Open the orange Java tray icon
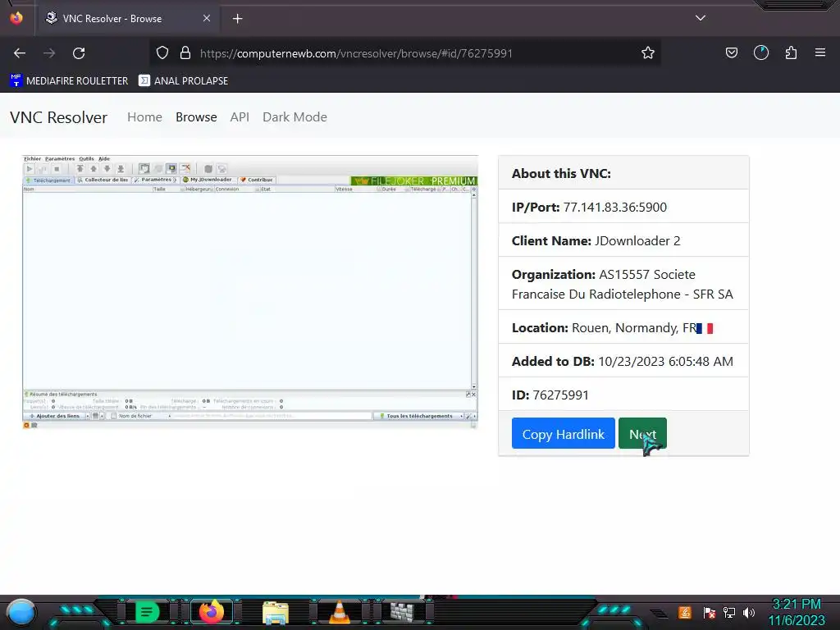 pyautogui.click(x=685, y=612)
